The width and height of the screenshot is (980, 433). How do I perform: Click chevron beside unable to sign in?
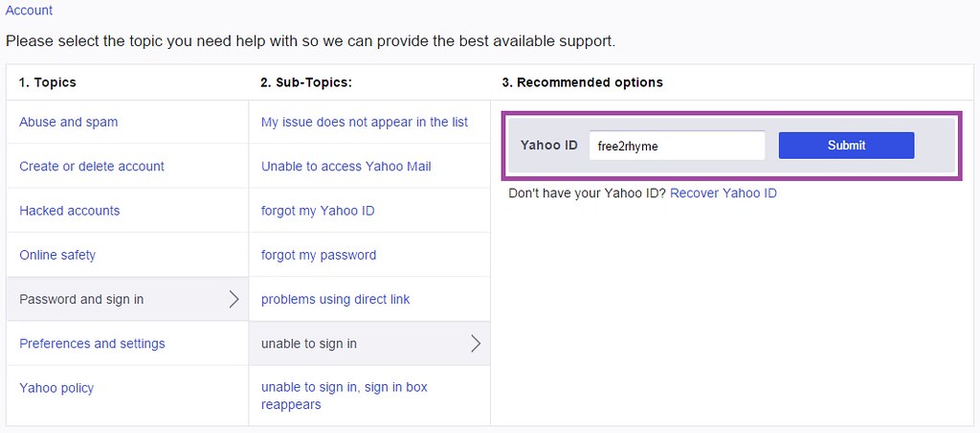tap(476, 344)
